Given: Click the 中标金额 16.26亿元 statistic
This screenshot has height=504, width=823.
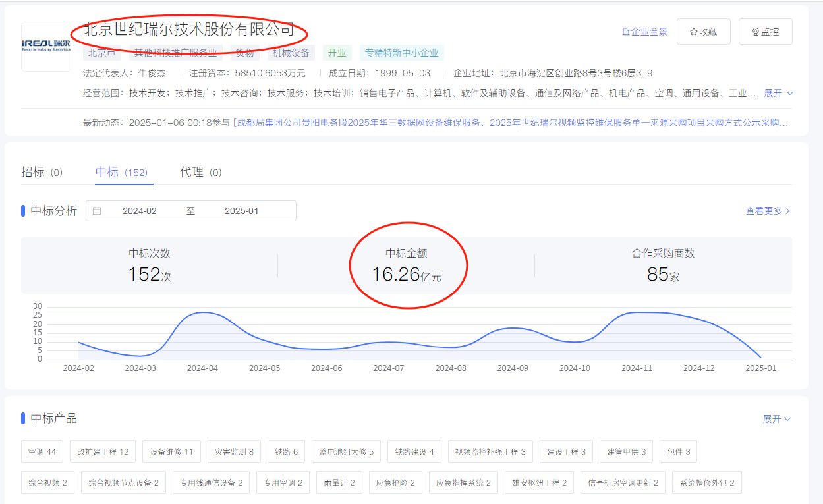Looking at the screenshot, I should pyautogui.click(x=407, y=266).
